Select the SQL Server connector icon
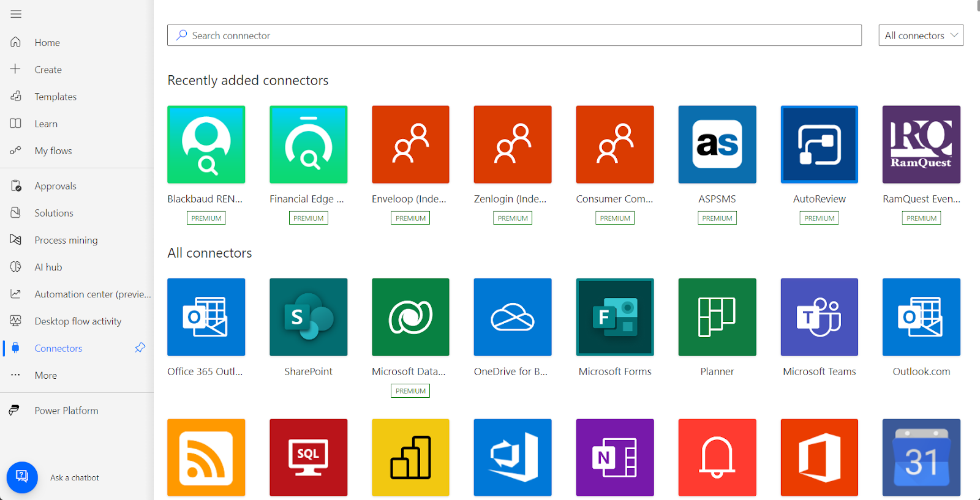 click(309, 458)
